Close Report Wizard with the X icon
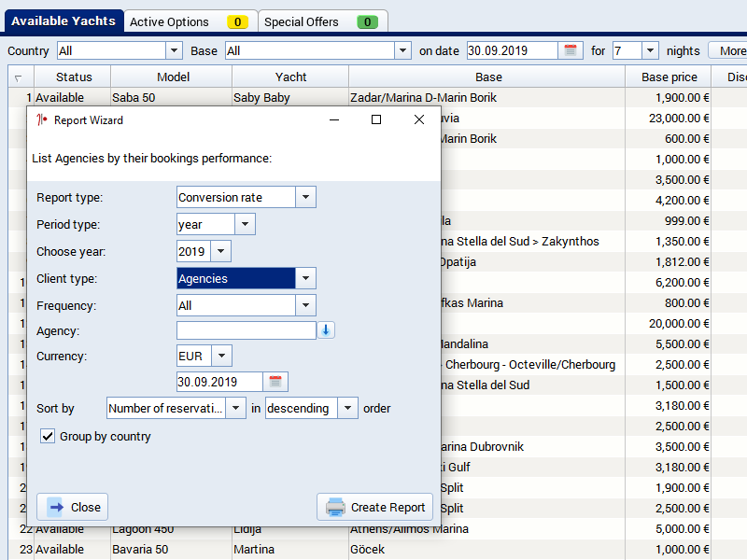This screenshot has height=560, width=747. click(419, 119)
